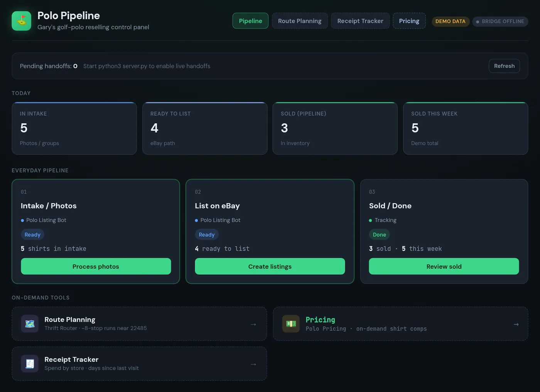Click '5 shirts in intake' text
The width and height of the screenshot is (540, 392).
[x=54, y=249]
